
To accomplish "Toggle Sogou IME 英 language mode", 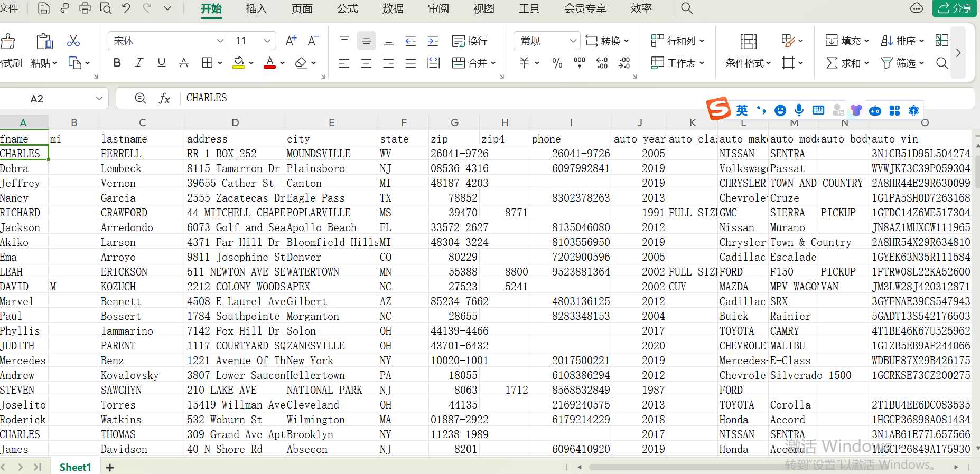I will 742,110.
